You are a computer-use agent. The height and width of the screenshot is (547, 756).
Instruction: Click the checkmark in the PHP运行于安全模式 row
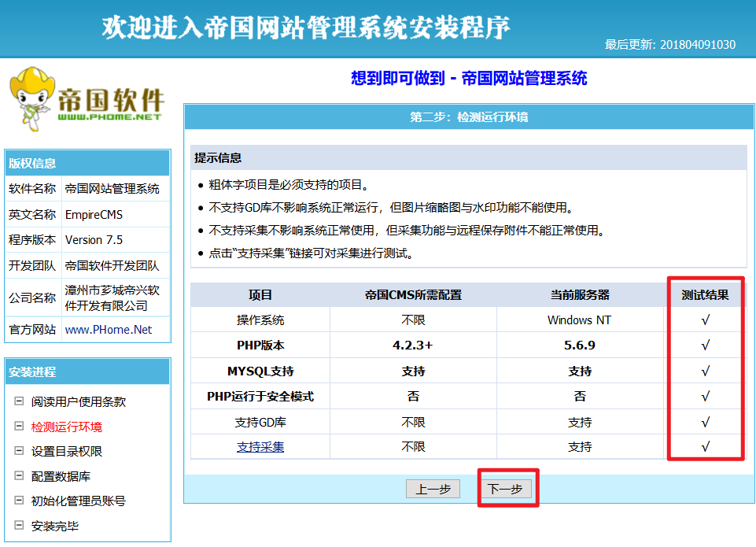(x=706, y=397)
